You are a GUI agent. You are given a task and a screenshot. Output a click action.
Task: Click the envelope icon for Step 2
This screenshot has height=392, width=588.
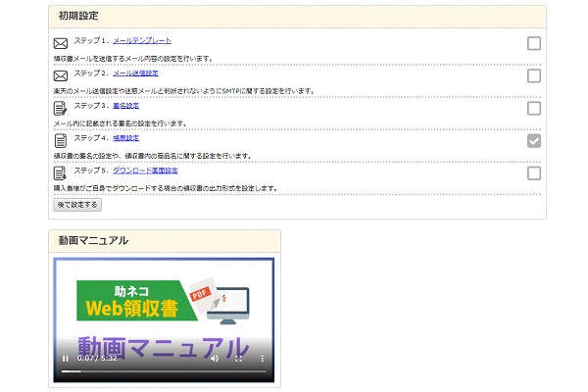61,76
